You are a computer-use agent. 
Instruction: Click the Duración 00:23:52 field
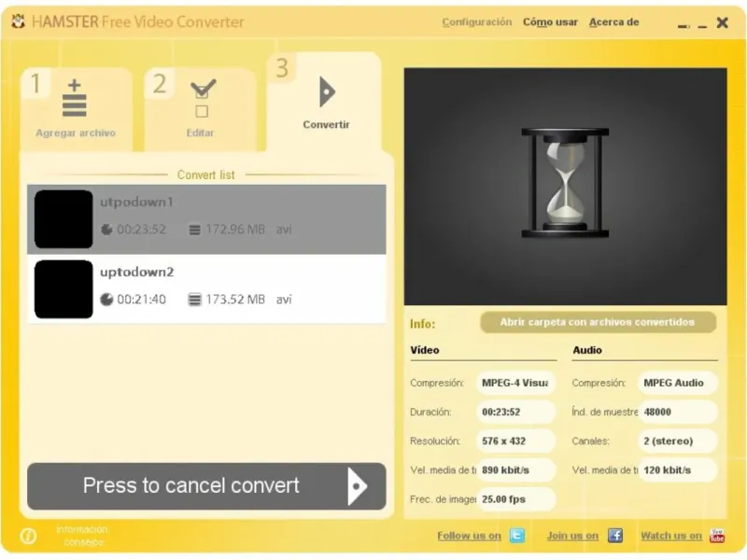point(515,413)
